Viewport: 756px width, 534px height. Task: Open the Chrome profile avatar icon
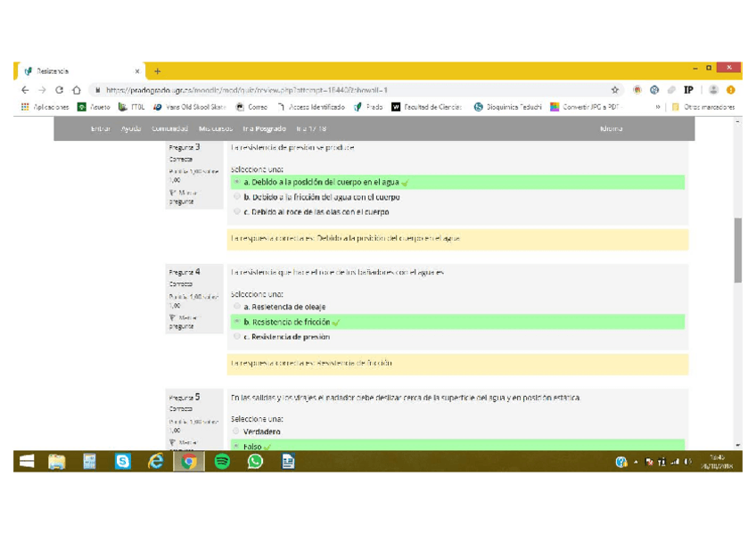pyautogui.click(x=714, y=90)
